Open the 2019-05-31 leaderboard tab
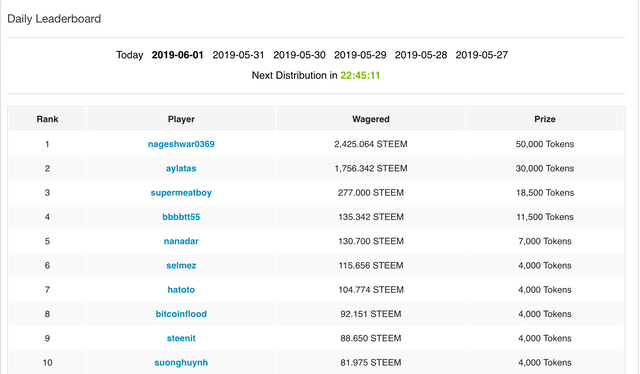The image size is (640, 374). point(238,55)
